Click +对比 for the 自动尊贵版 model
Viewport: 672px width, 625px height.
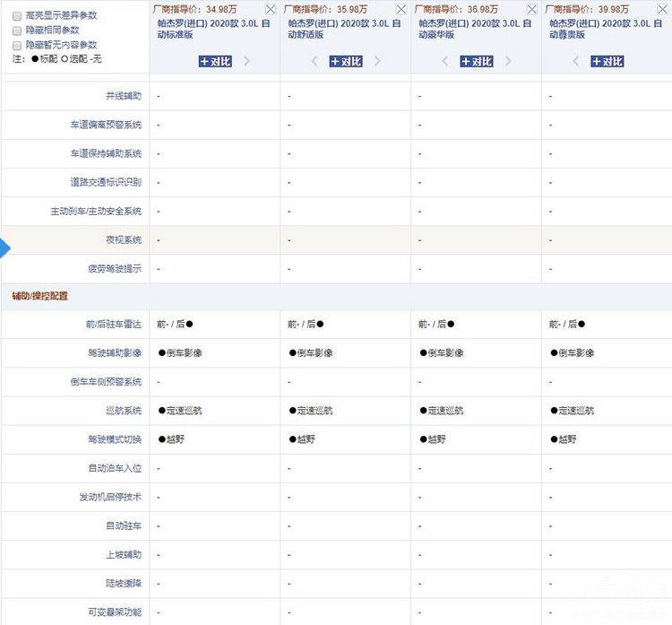click(x=607, y=62)
